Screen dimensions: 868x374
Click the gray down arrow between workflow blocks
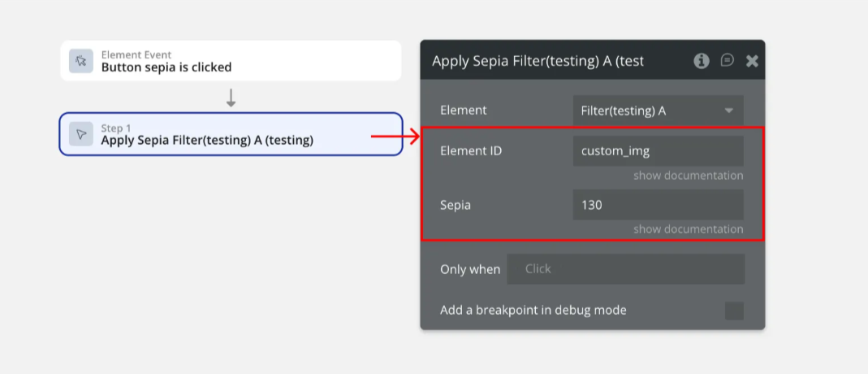[231, 98]
